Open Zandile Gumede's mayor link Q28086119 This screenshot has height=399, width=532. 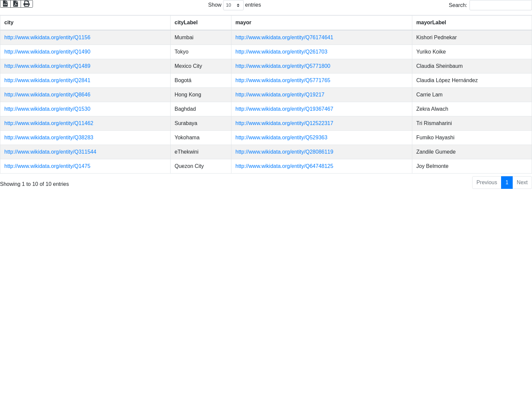point(284,152)
